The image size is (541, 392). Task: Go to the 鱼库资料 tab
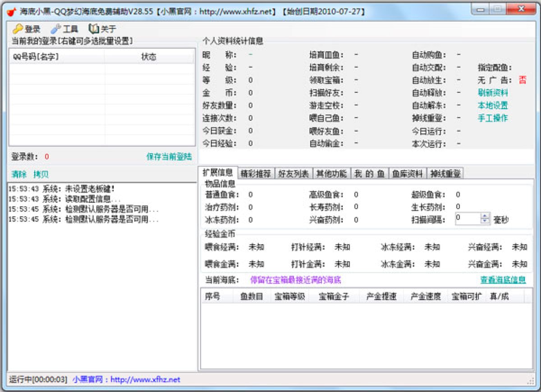407,173
